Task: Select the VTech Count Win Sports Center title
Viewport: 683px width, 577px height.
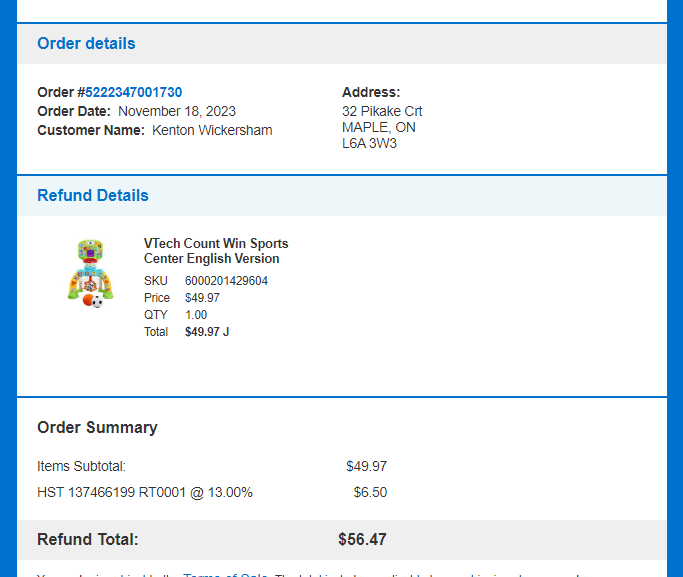Action: (x=216, y=251)
